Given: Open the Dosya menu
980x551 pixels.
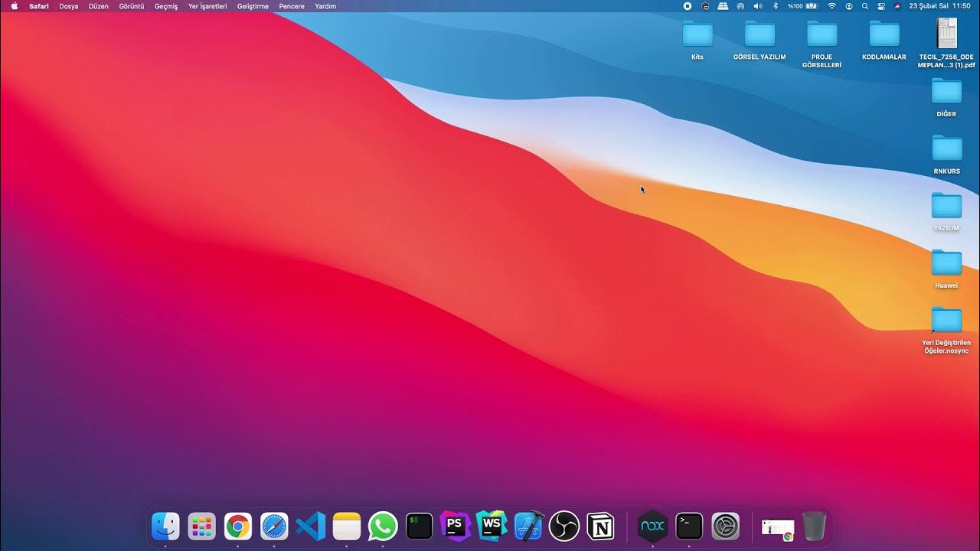Looking at the screenshot, I should pyautogui.click(x=69, y=6).
